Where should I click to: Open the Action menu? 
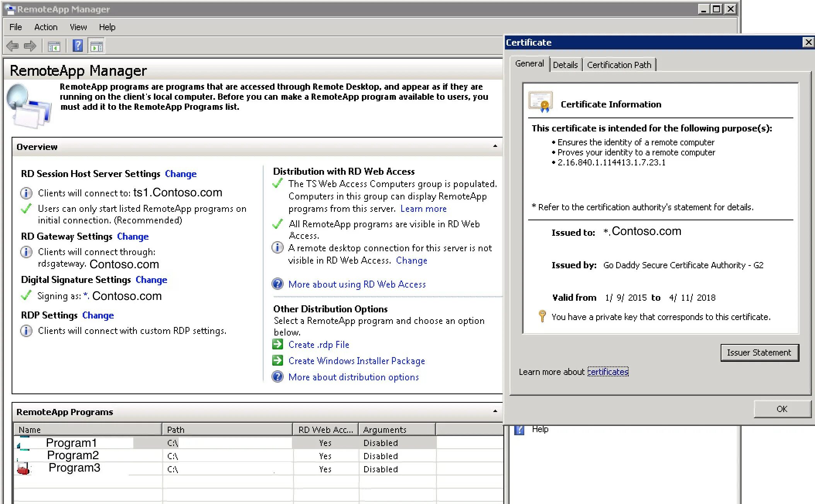(x=46, y=27)
